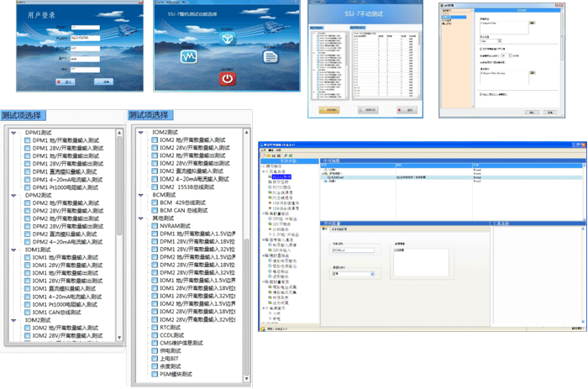Click the red power exit icon

click(x=227, y=79)
